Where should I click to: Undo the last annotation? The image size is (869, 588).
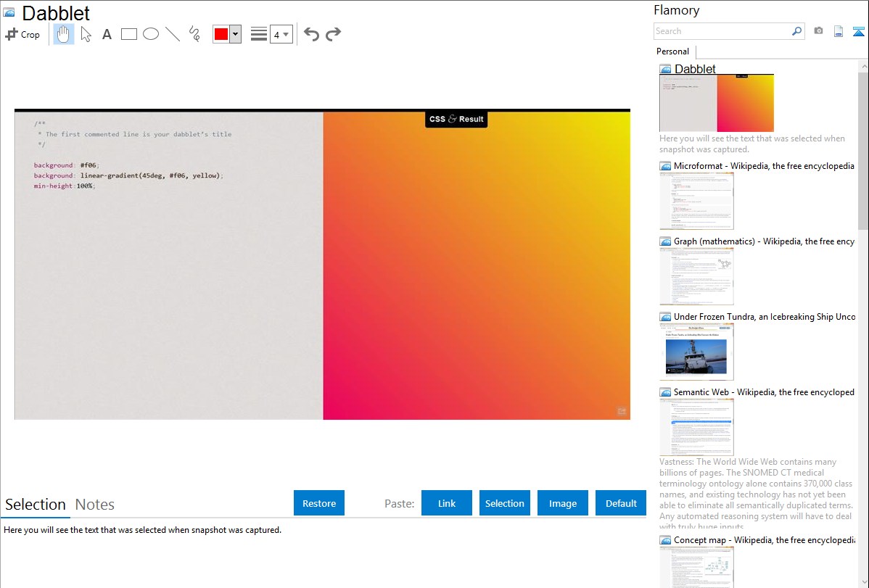[311, 34]
